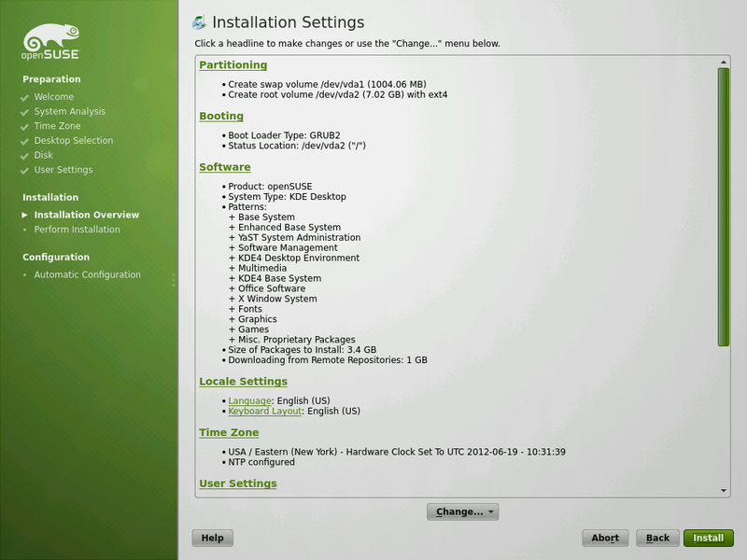Select Perform Installation in sidebar
This screenshot has height=560, width=747.
click(77, 230)
